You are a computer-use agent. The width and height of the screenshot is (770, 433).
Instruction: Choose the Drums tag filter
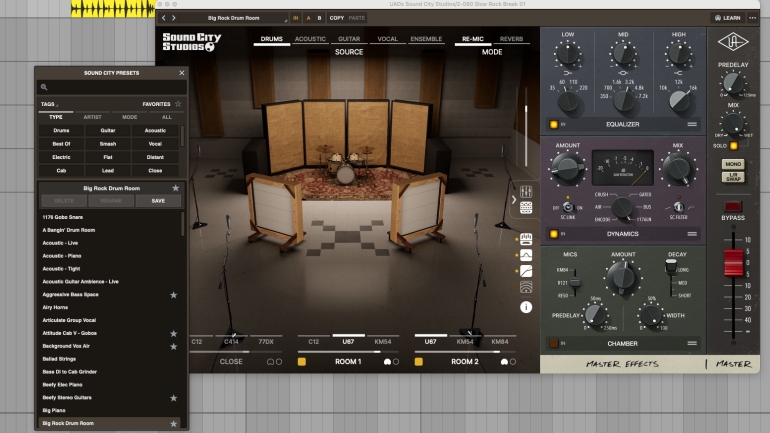coord(61,131)
